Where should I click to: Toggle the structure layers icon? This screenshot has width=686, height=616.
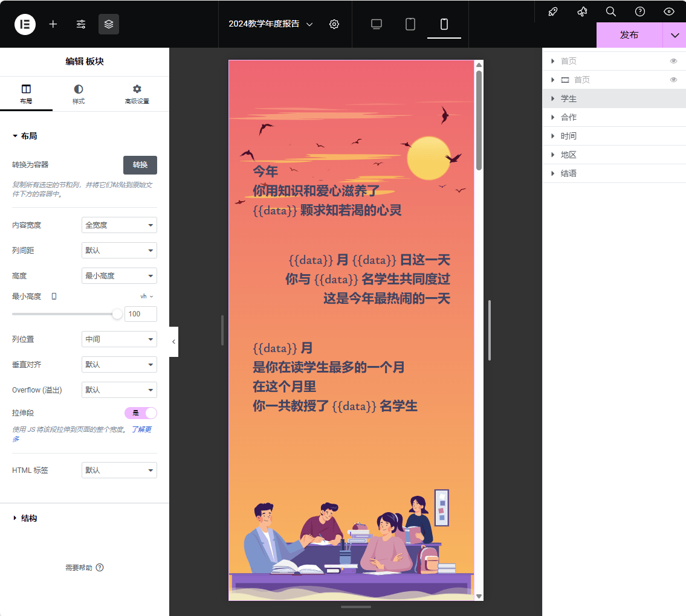coord(109,24)
